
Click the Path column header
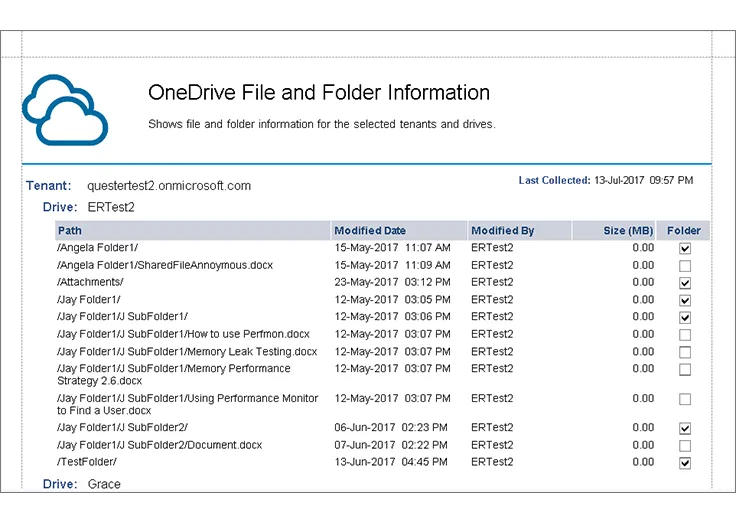click(x=192, y=231)
